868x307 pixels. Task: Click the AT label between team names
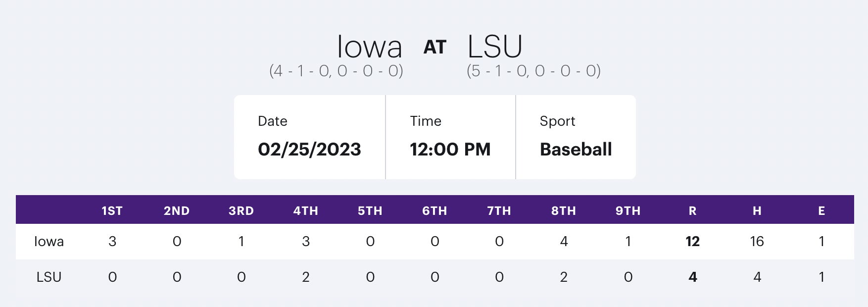pyautogui.click(x=435, y=48)
